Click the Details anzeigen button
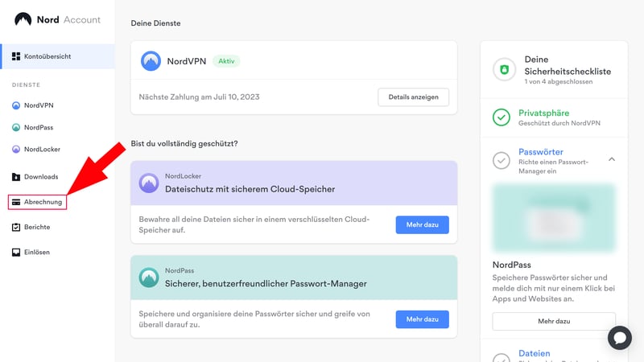 (413, 97)
